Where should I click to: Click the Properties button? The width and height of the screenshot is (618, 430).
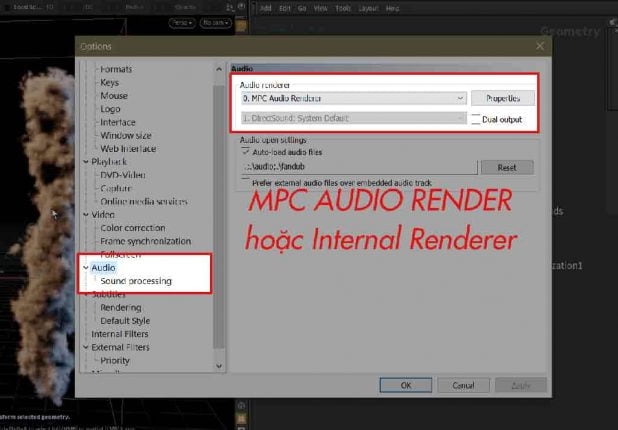click(504, 99)
